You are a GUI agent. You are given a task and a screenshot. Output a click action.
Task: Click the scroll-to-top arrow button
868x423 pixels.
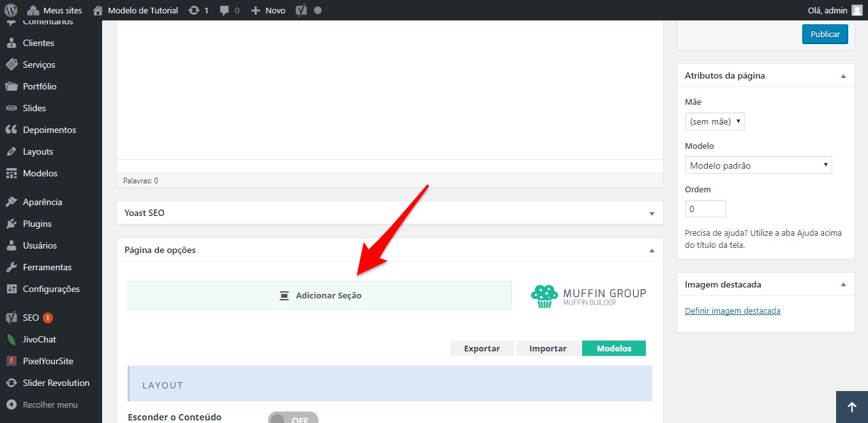(x=851, y=407)
